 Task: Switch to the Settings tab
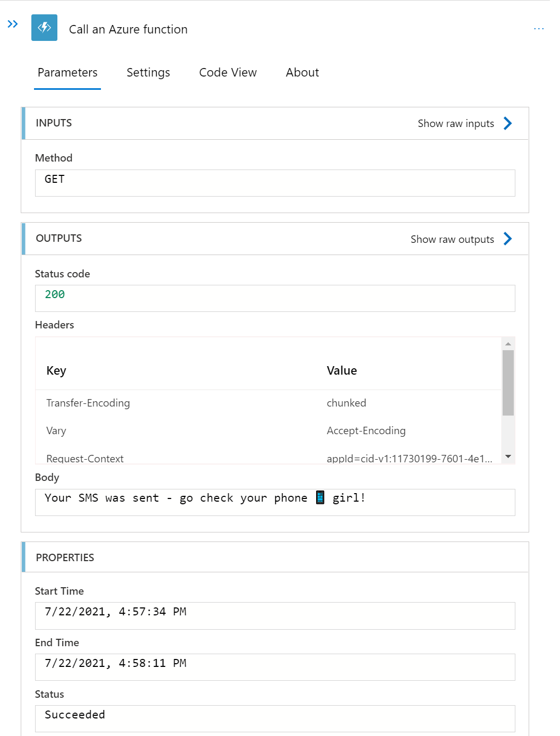148,72
